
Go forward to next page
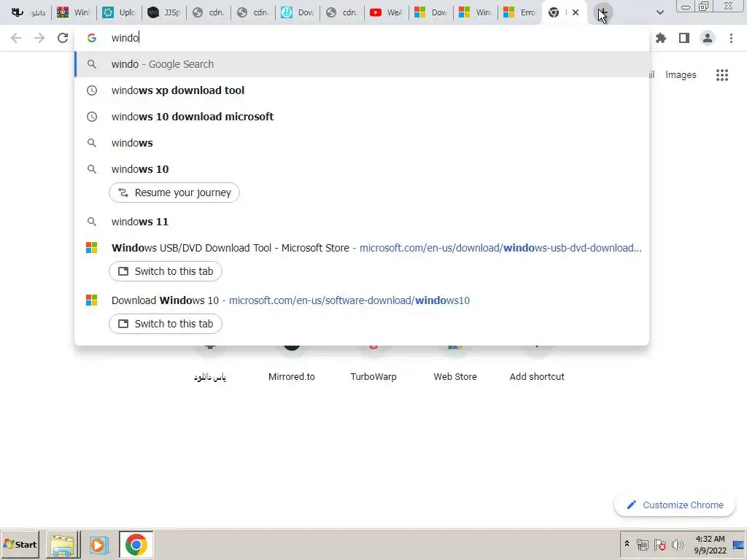[x=39, y=38]
